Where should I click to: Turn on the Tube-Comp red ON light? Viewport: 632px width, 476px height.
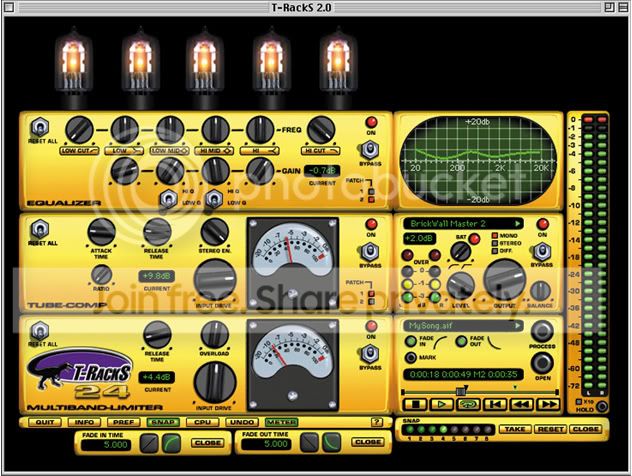coord(371,224)
